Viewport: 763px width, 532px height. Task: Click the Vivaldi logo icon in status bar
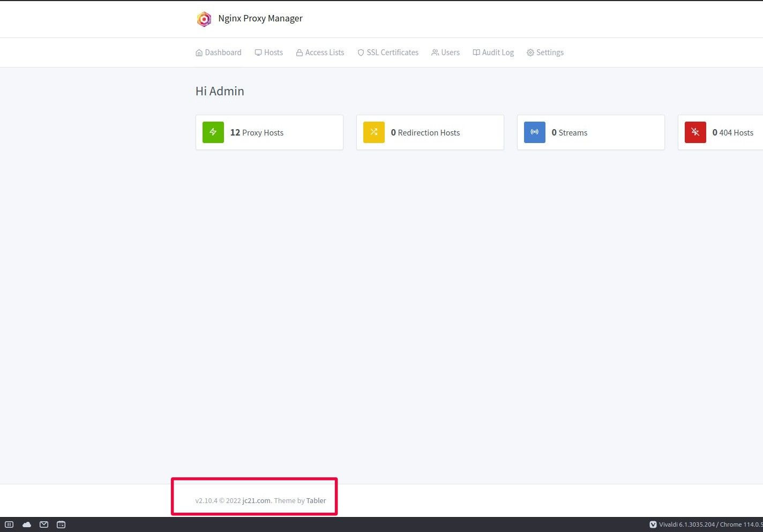(x=653, y=524)
